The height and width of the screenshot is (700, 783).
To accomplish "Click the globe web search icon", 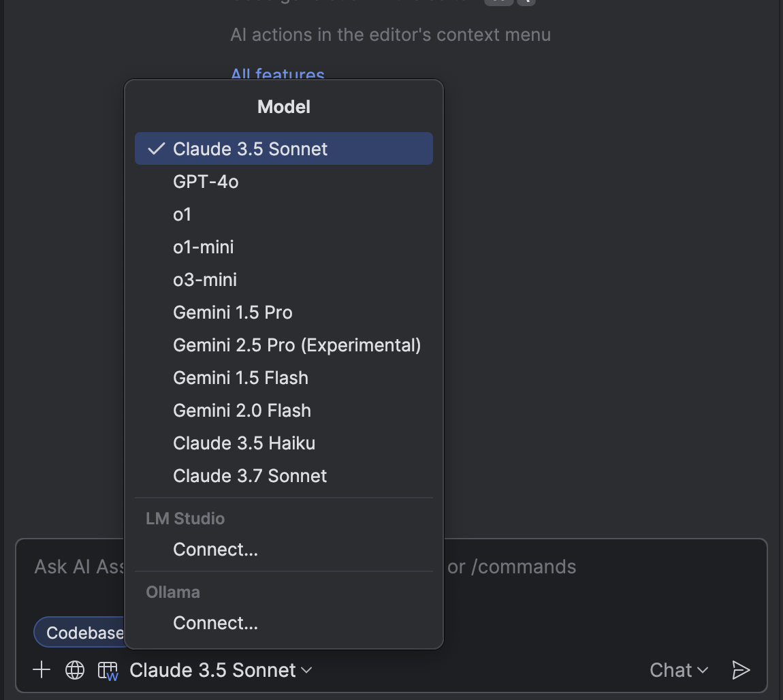I will coord(75,670).
